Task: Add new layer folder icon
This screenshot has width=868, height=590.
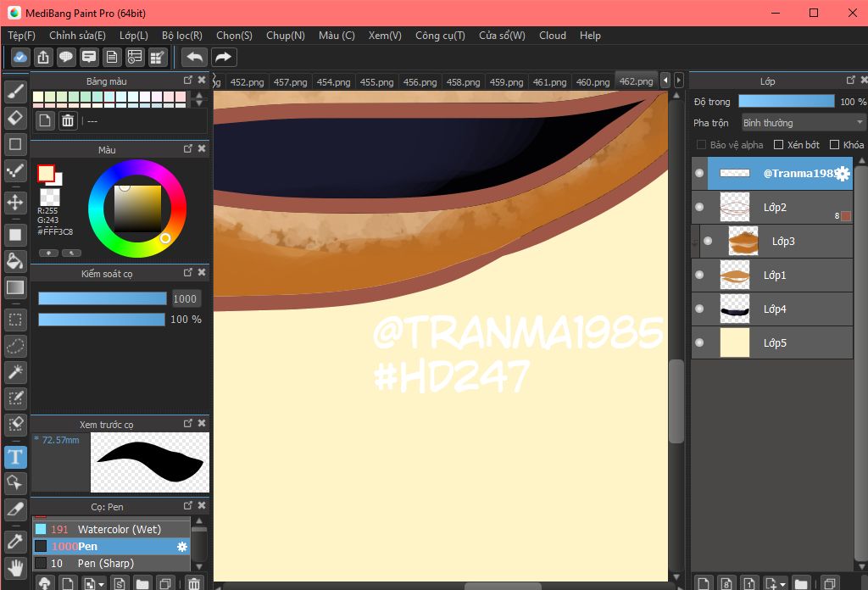Action: point(800,583)
